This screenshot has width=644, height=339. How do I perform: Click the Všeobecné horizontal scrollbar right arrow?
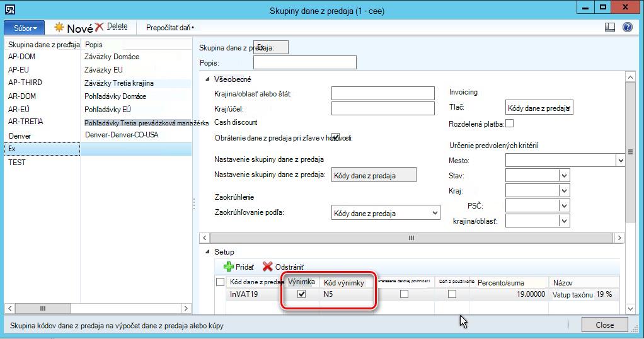(619, 238)
